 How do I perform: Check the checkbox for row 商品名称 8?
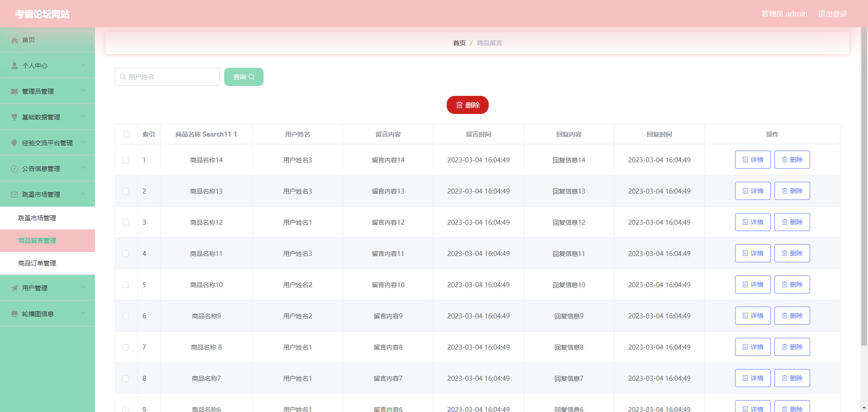pos(126,347)
